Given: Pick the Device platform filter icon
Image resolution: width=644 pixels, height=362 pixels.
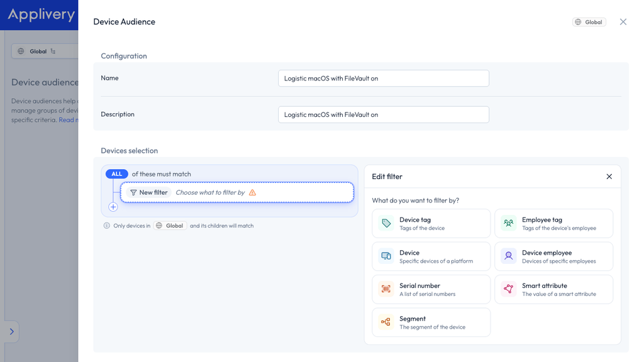Looking at the screenshot, I should click(386, 256).
